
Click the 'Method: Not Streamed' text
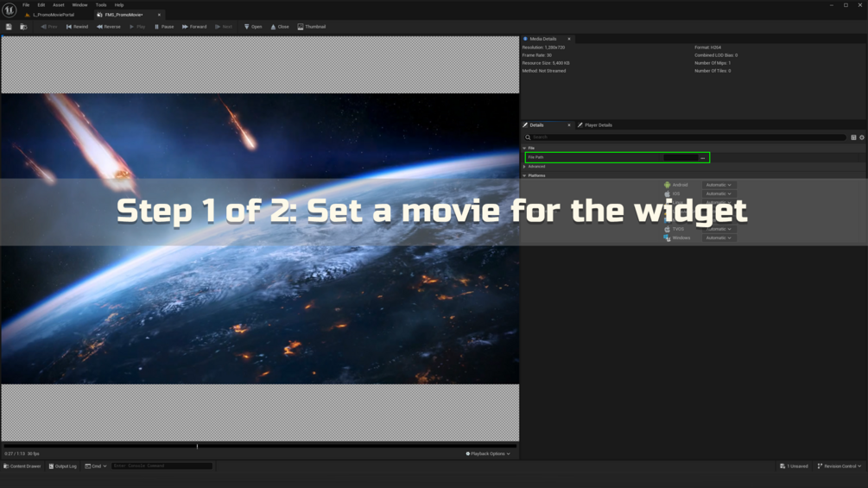[x=543, y=71]
